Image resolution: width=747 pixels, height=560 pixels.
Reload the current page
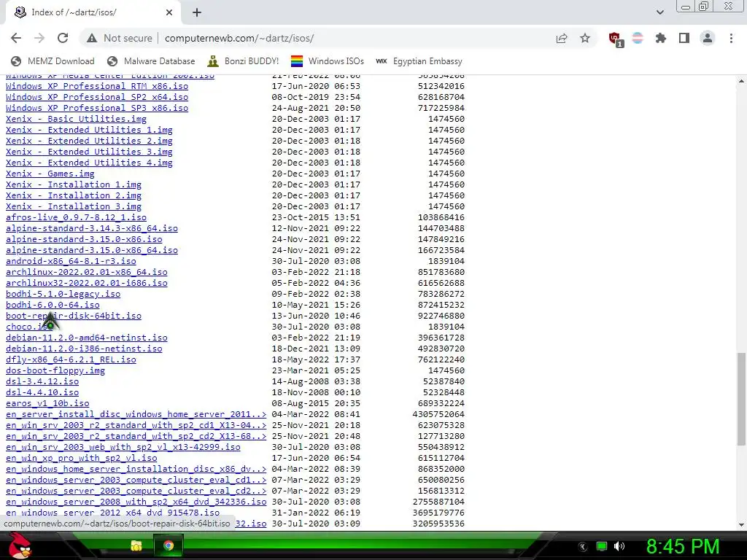[63, 38]
